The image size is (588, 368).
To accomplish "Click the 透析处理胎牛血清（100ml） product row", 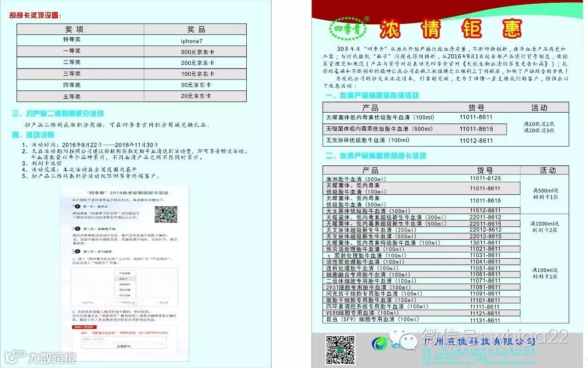I will (421, 268).
